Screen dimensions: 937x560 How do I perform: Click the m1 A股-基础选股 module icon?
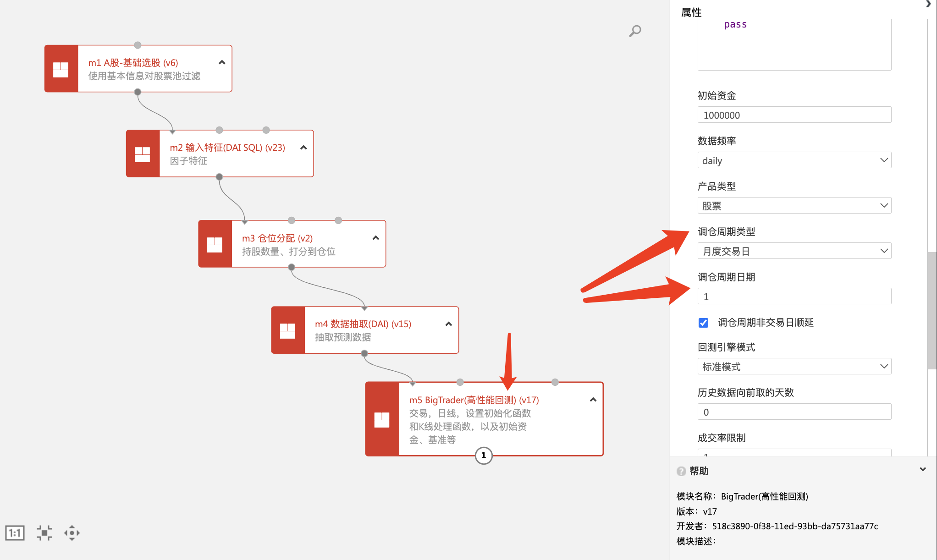tap(61, 69)
